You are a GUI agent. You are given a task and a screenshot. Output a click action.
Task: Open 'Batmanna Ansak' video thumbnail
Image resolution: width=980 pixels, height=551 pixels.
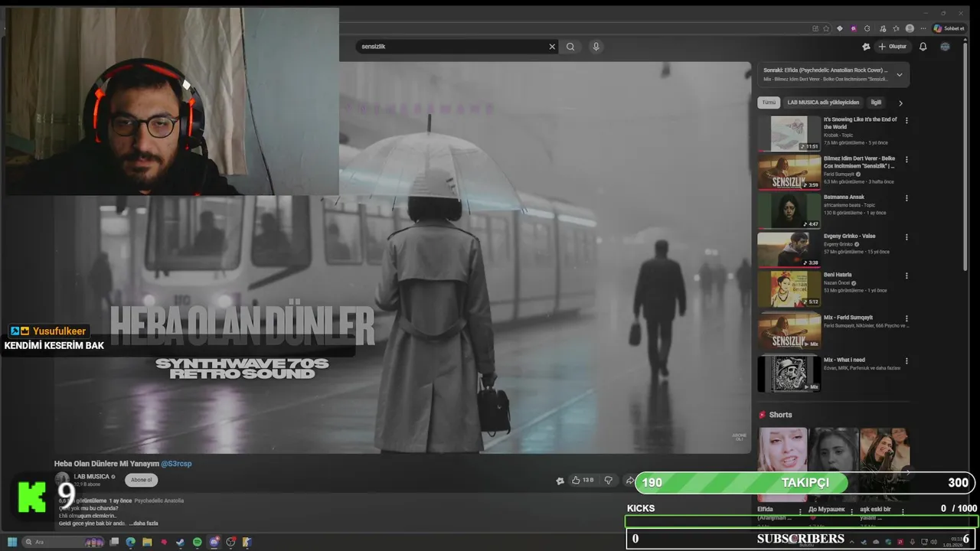(x=789, y=210)
